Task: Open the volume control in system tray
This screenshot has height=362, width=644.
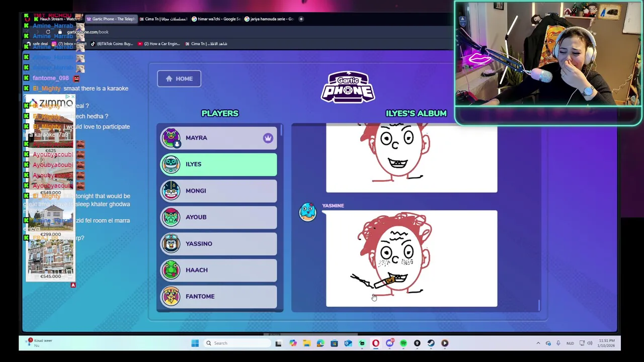Action: pos(590,343)
